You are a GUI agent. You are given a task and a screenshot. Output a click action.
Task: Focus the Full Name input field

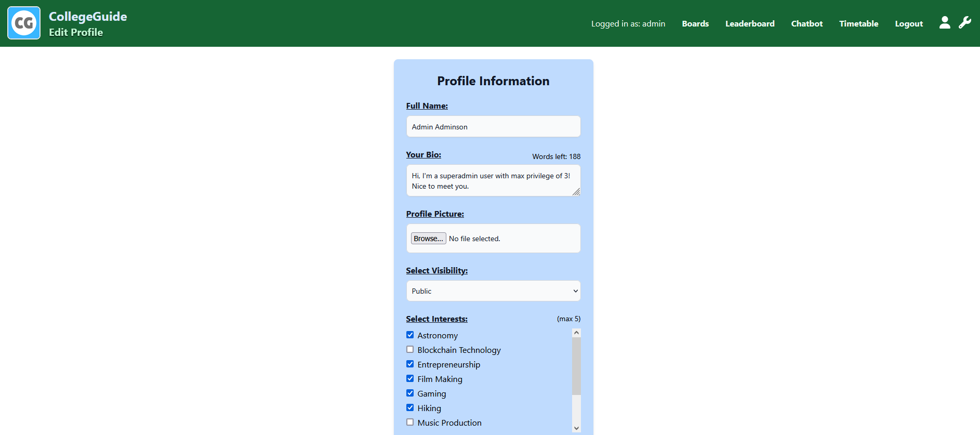[x=493, y=126]
